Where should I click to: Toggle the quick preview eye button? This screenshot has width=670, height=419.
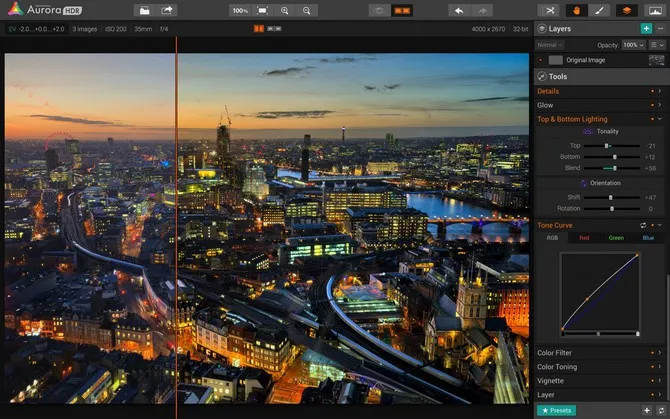378,10
